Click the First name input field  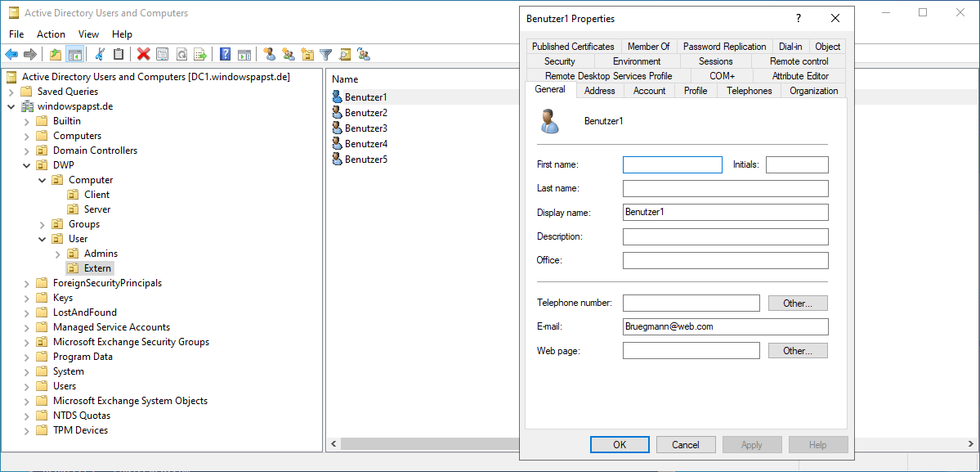tap(672, 165)
